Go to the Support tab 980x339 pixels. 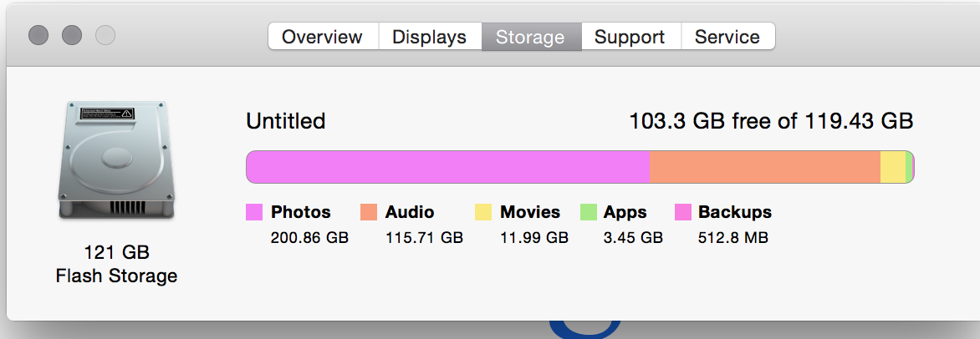coord(630,36)
